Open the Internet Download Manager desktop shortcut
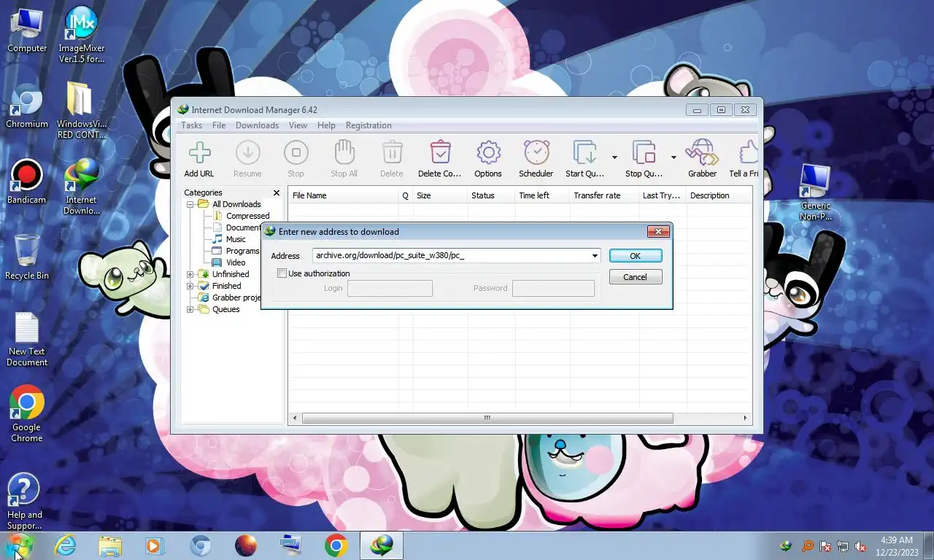 pyautogui.click(x=82, y=187)
